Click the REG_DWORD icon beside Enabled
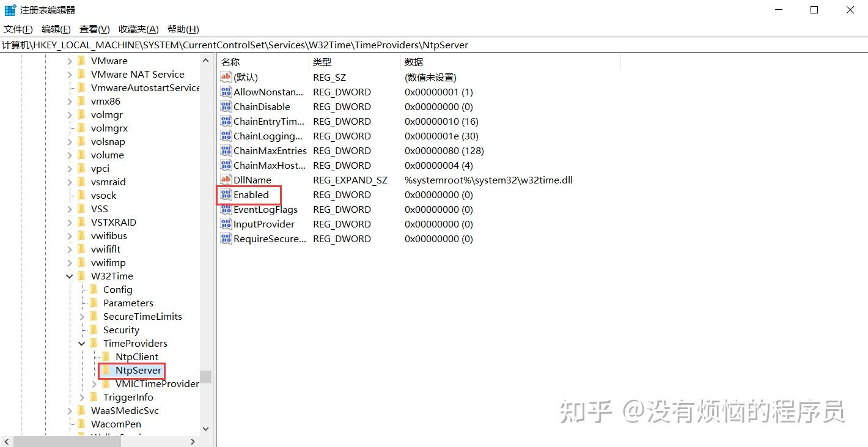Image resolution: width=868 pixels, height=447 pixels. point(226,194)
